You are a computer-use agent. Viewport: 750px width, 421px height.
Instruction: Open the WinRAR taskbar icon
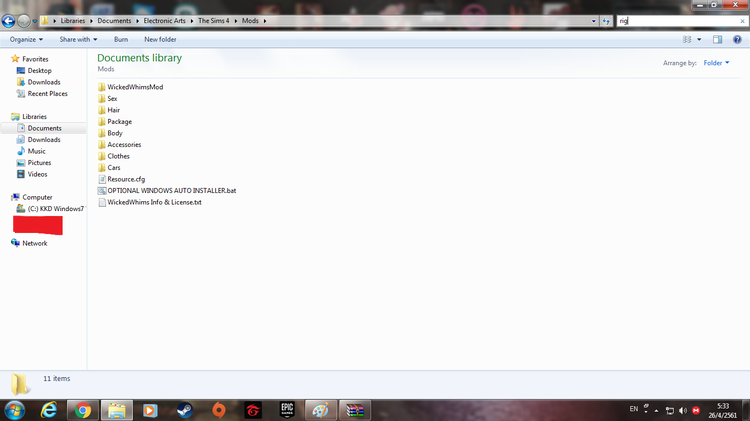355,410
